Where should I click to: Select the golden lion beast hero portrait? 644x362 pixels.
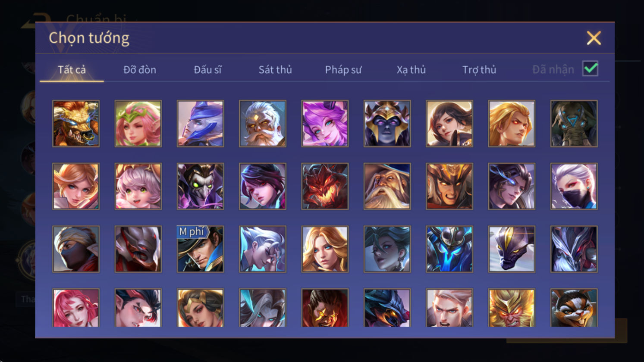tap(76, 124)
